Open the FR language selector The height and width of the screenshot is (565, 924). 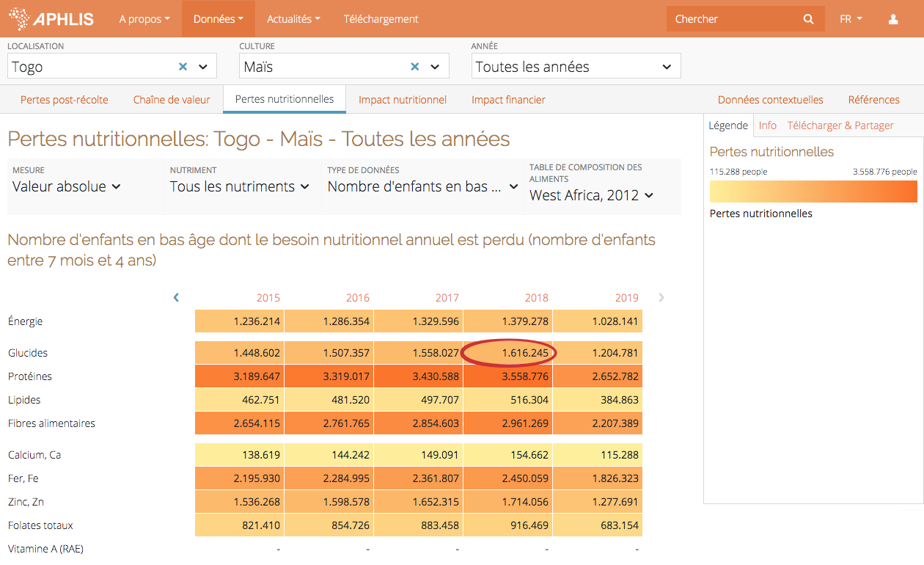[x=851, y=19]
